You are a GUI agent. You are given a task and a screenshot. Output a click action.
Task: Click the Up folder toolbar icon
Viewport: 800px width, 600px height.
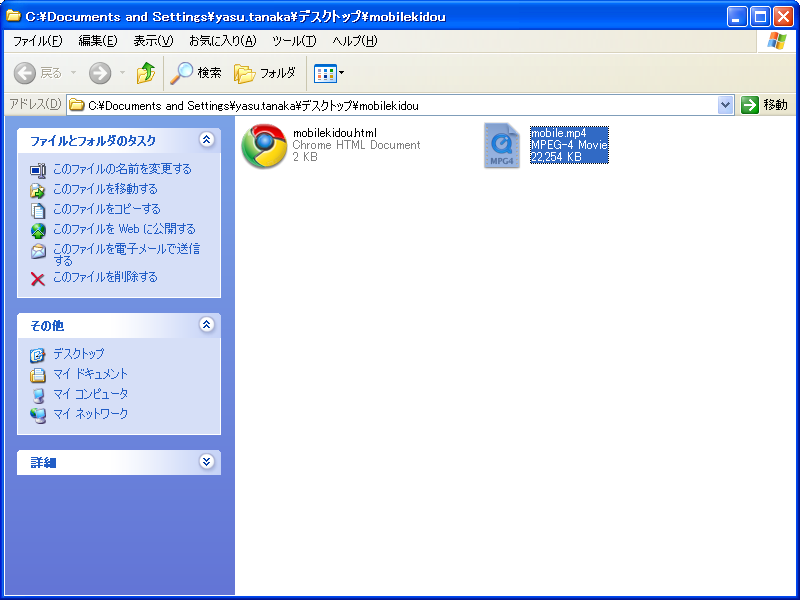146,73
